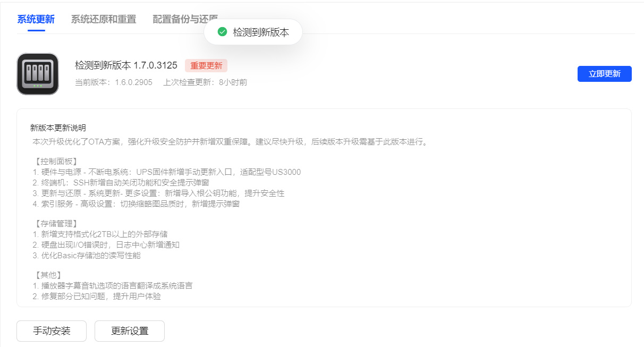Viewport: 644px width, 347px height.
Task: Click the 【存储管理】 section heading
Action: click(56, 224)
